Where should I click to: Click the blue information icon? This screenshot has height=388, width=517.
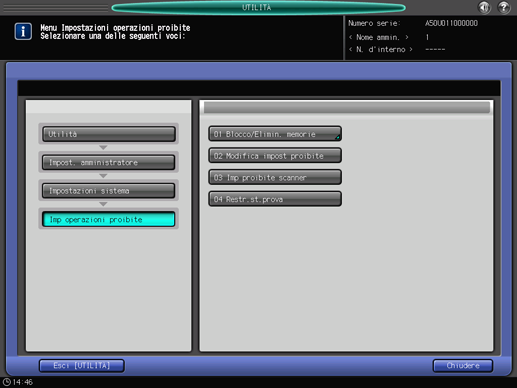(23, 32)
